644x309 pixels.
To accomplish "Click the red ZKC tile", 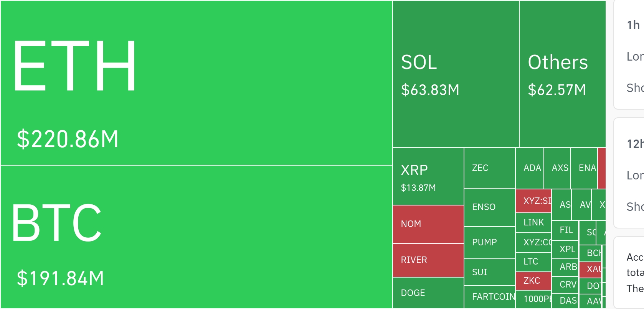I will 533,281.
